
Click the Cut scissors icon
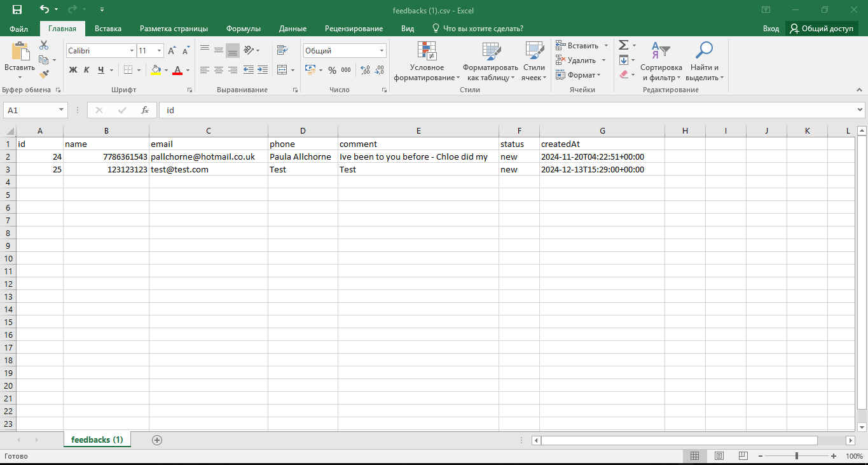click(x=44, y=45)
